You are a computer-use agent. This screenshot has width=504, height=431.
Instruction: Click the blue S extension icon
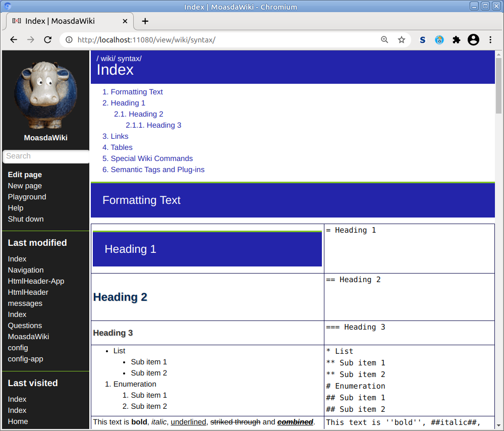click(423, 40)
